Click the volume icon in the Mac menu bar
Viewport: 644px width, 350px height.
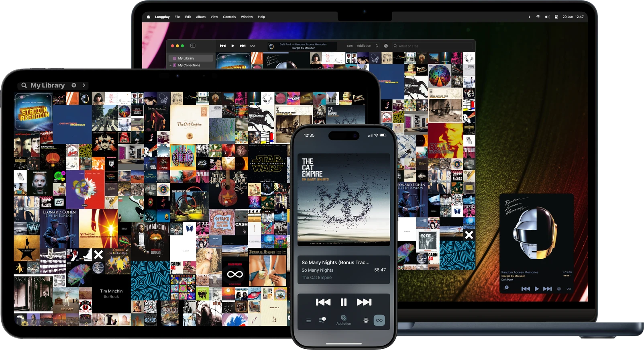pos(547,17)
